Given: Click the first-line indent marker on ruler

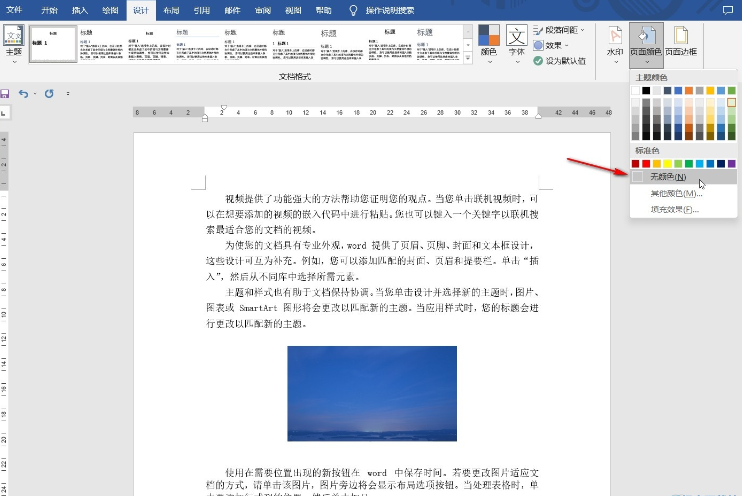Looking at the screenshot, I should 224,108.
